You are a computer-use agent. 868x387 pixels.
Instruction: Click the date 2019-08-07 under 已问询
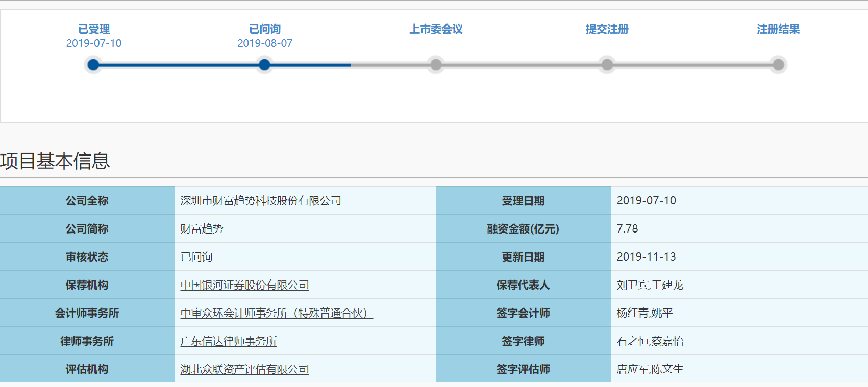coord(265,43)
